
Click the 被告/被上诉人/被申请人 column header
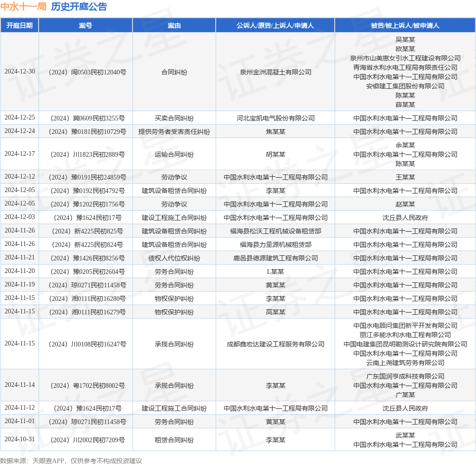tap(405, 26)
